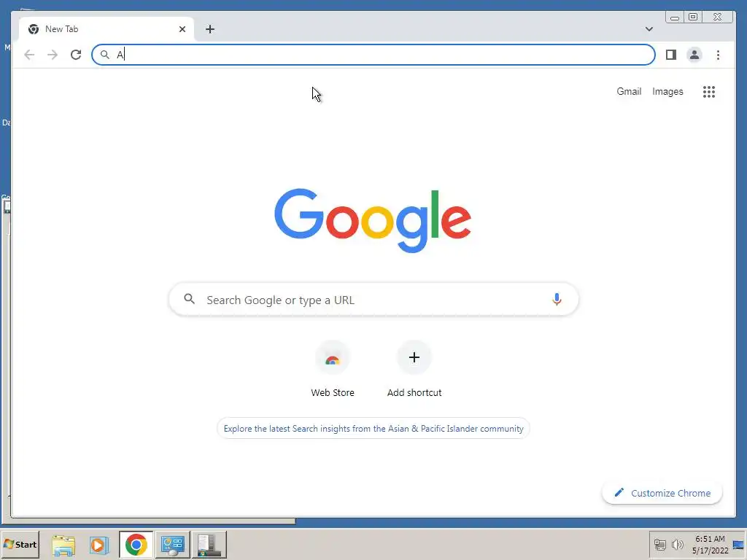Minimize the Chrome window
Viewport: 747px width, 560px height.
(675, 17)
